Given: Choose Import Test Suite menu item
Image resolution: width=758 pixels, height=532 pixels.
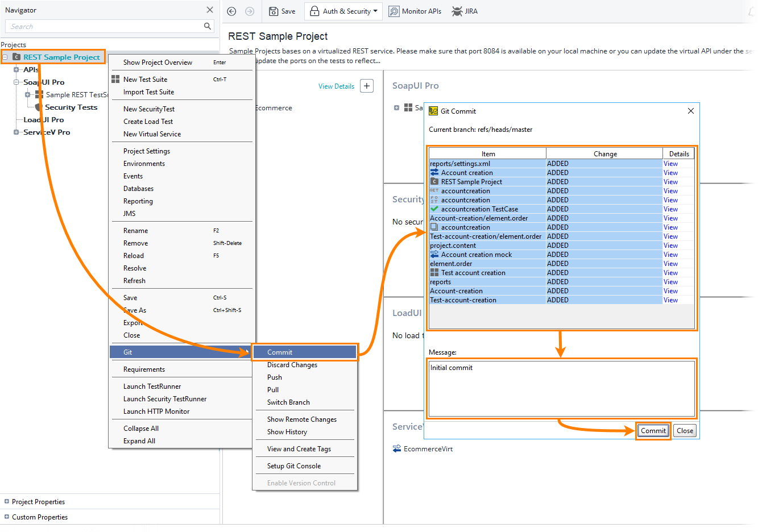Looking at the screenshot, I should click(x=181, y=92).
